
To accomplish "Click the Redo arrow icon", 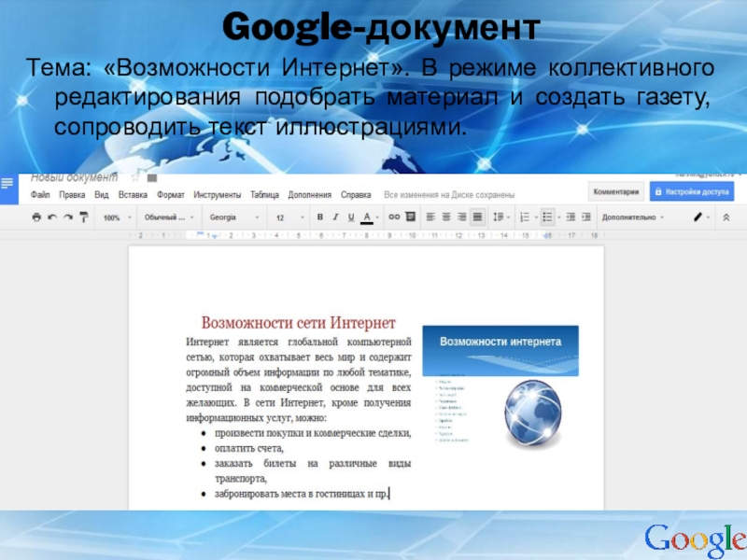I will [67, 217].
